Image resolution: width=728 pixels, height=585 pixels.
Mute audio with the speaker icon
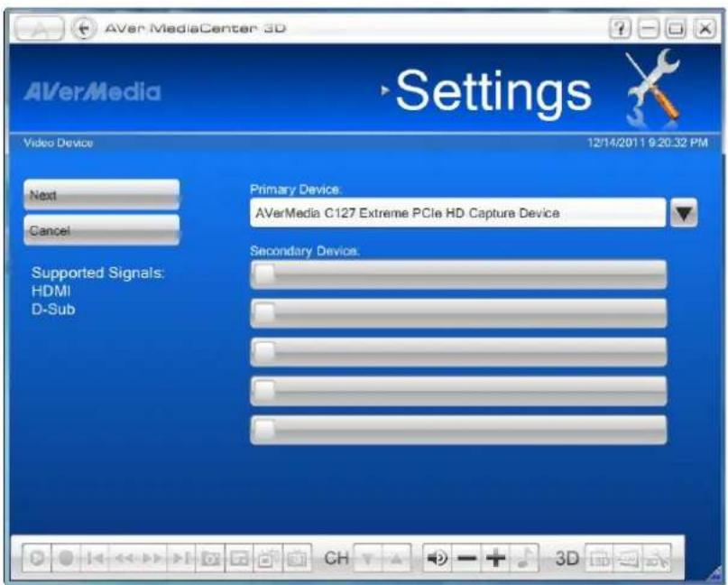437,558
